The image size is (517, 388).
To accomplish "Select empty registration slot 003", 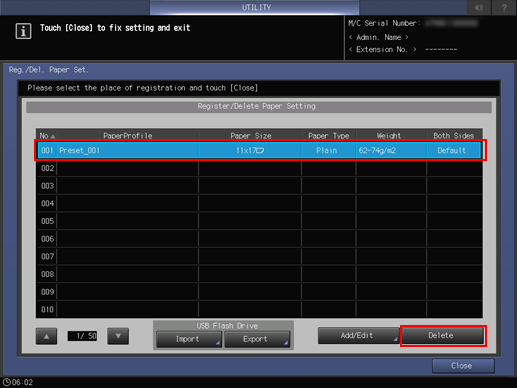I will click(x=259, y=186).
